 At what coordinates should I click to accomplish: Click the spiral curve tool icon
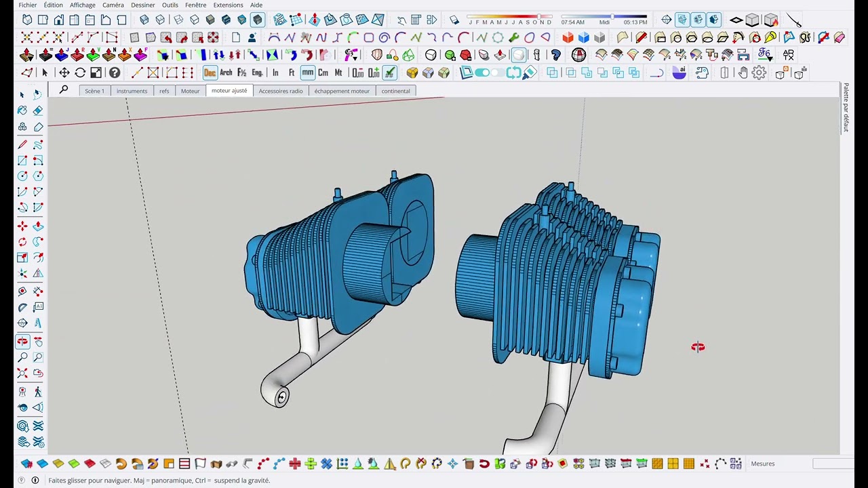[x=384, y=38]
